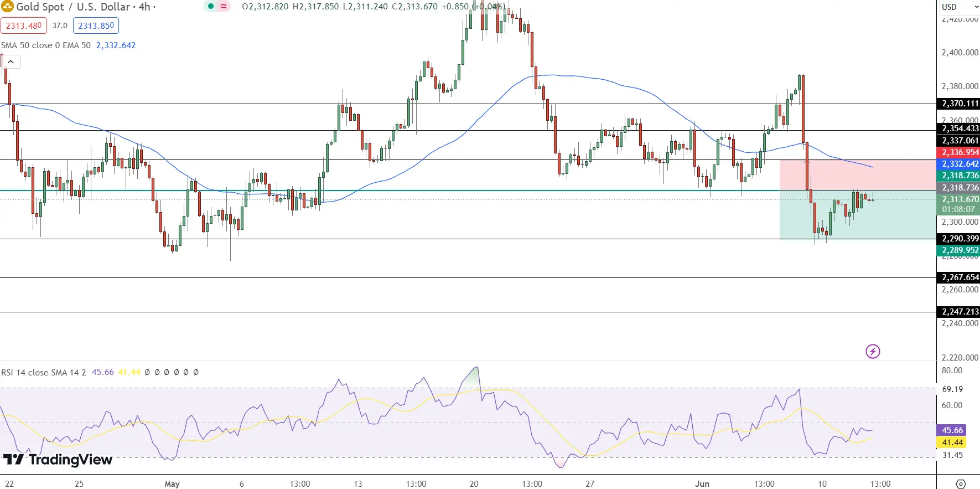Click the green market status dot
The width and height of the screenshot is (980, 489).
(210, 7)
